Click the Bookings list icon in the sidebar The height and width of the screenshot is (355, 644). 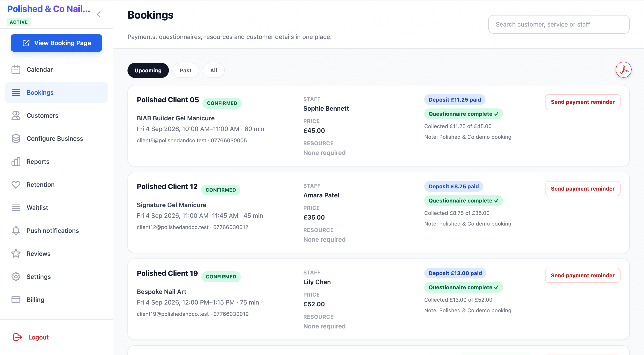[16, 93]
